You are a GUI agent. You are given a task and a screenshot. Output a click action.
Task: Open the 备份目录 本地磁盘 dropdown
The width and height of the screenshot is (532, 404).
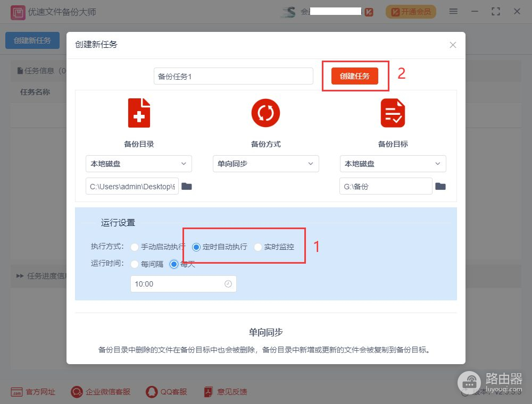coord(139,164)
